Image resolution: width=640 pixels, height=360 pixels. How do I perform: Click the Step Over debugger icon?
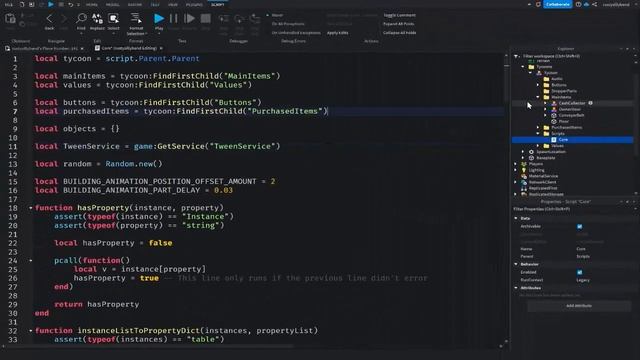pyautogui.click(x=239, y=19)
